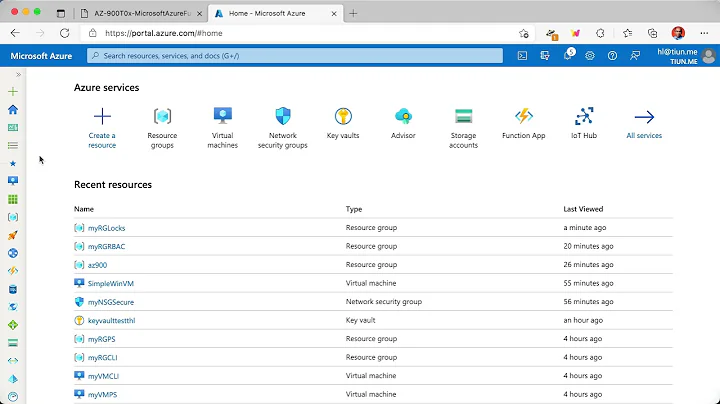Image resolution: width=720 pixels, height=404 pixels.
Task: Open browser three-dot settings menu
Action: (704, 33)
